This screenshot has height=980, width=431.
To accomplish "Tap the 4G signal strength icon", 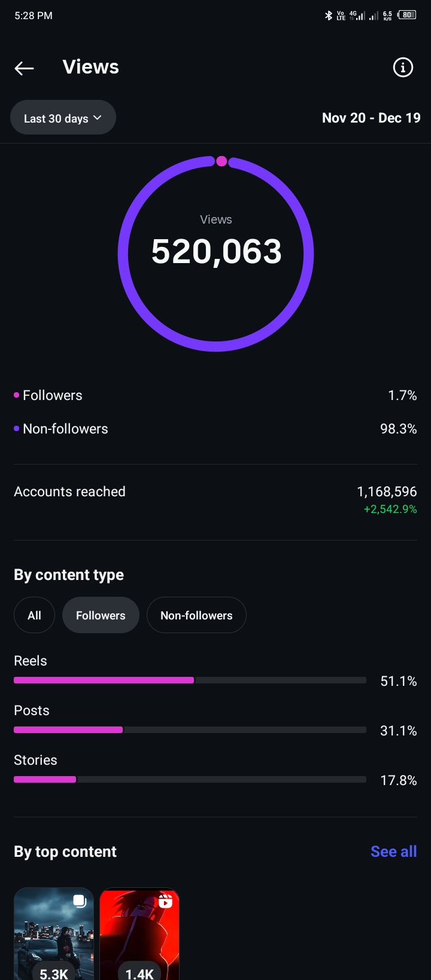I will pos(357,16).
